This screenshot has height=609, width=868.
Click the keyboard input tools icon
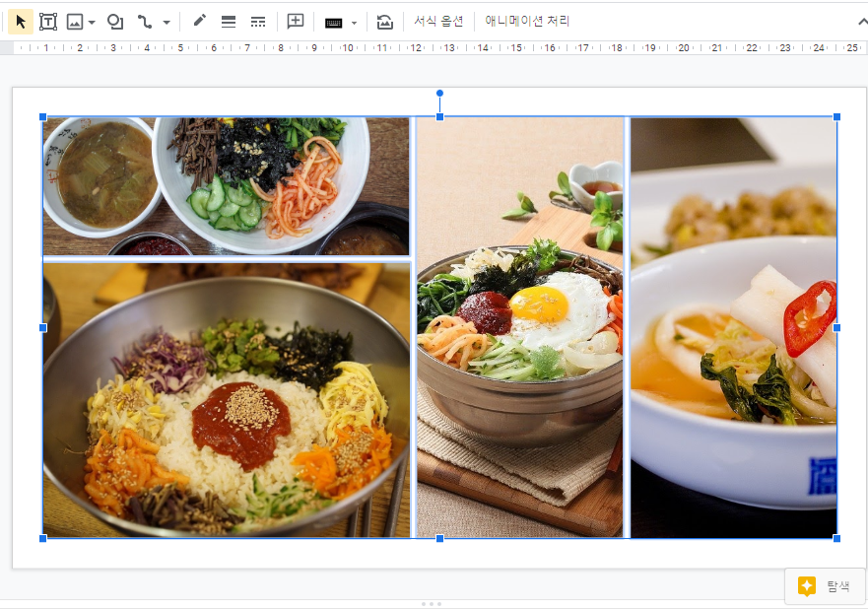[333, 23]
